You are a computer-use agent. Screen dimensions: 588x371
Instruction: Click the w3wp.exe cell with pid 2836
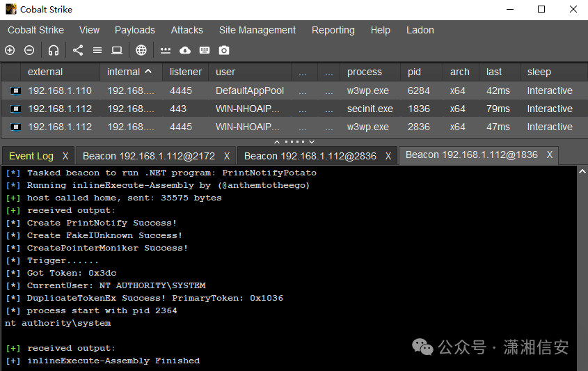[x=370, y=127]
